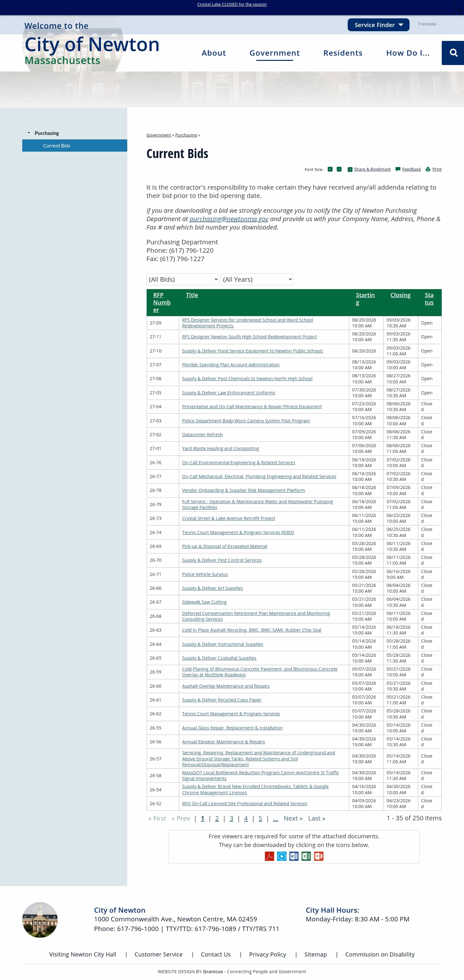The width and height of the screenshot is (464, 980).
Task: Click the Translate link
Action: pyautogui.click(x=427, y=24)
